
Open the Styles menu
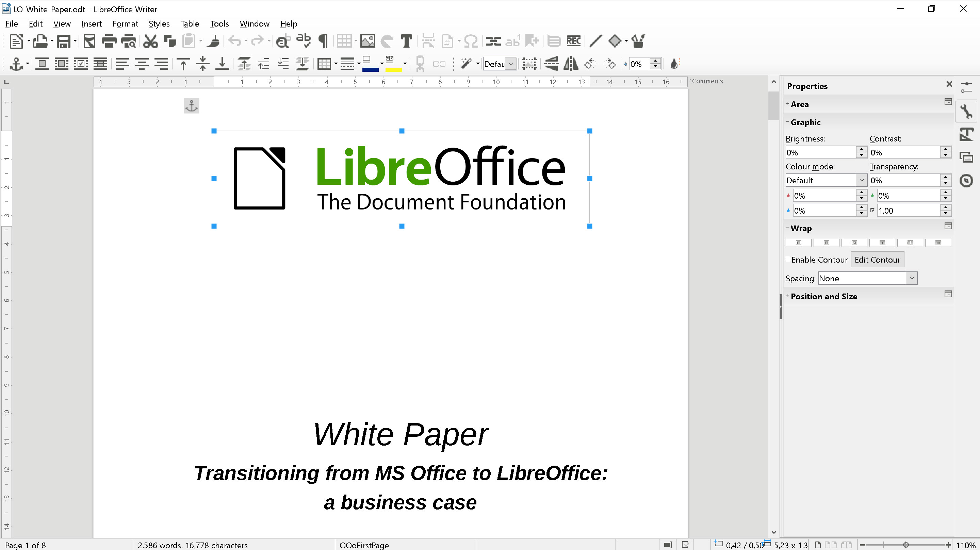pyautogui.click(x=159, y=23)
